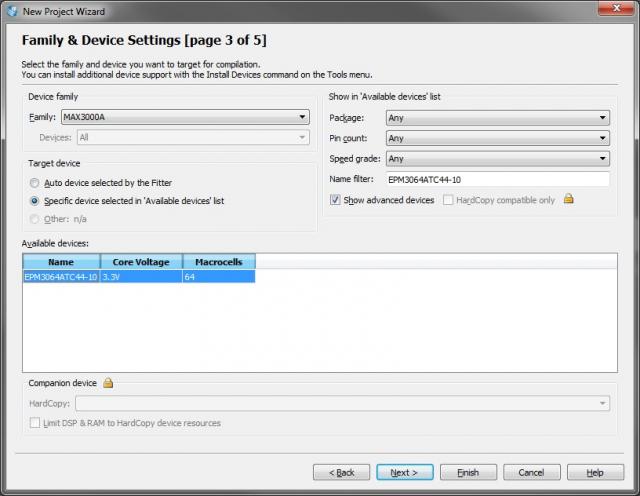
Task: Sort devices by Macrocells column header
Action: click(x=219, y=262)
